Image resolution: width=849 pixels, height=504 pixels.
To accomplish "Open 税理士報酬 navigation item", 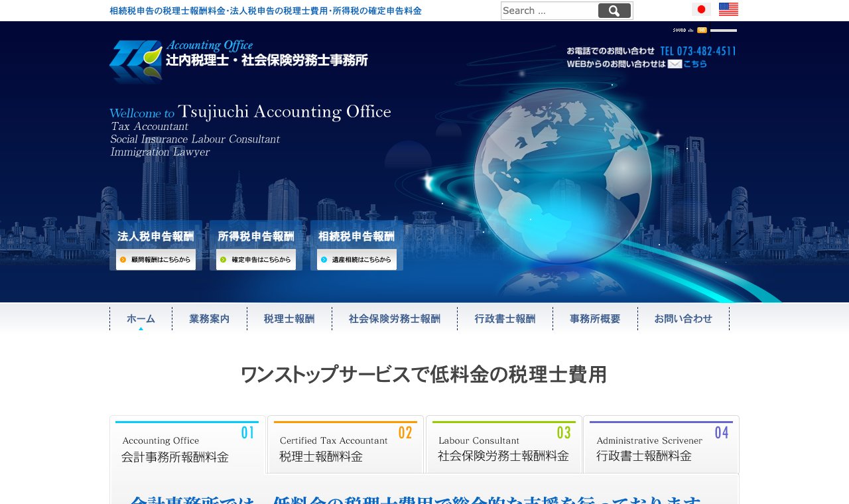I will point(289,318).
